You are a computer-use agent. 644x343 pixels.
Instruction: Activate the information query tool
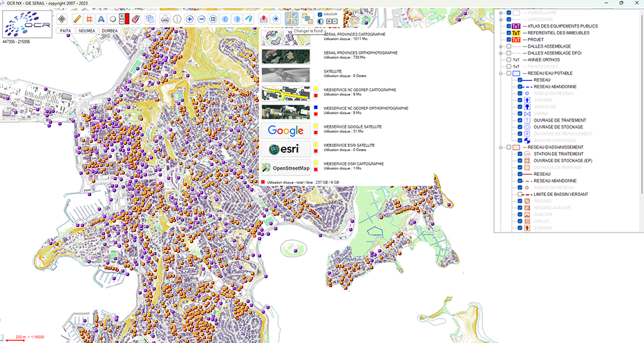[x=177, y=19]
